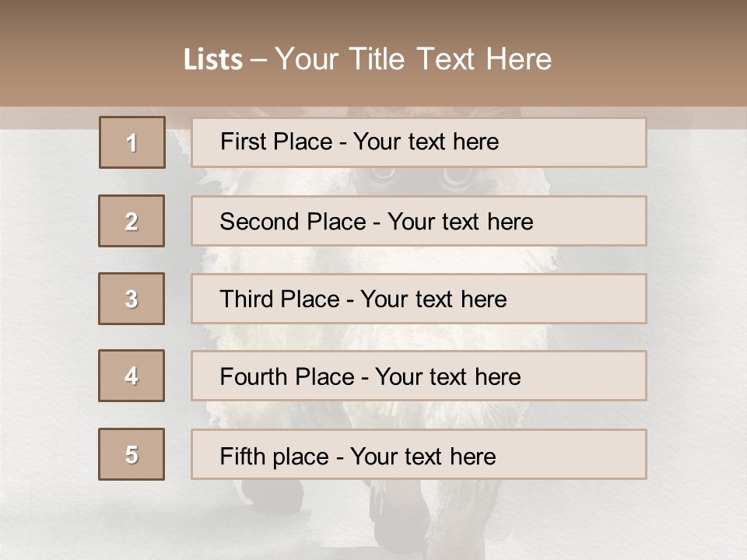The width and height of the screenshot is (747, 560).
Task: Click 'Your text here' after Fifth place
Action: [x=423, y=456]
